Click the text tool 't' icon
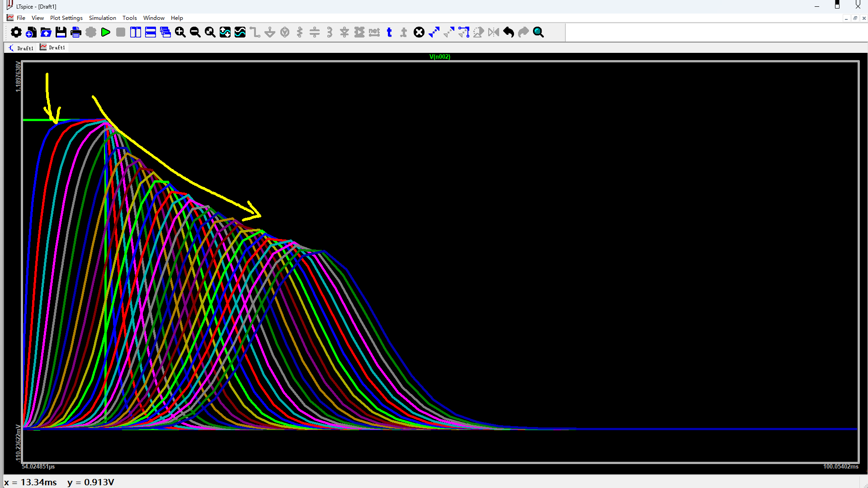Screen dimensions: 868x488 tap(389, 32)
